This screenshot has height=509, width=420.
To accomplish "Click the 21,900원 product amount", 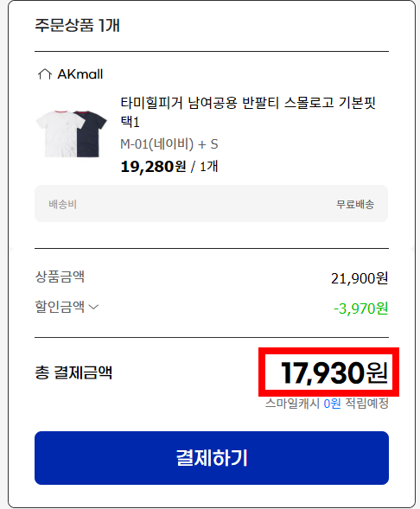I will (360, 278).
